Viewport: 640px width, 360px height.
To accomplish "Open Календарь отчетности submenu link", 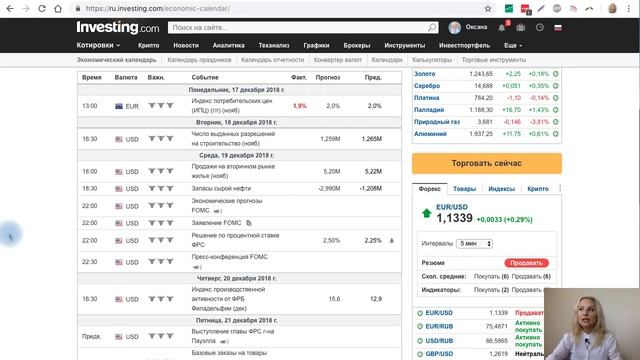I will (272, 60).
